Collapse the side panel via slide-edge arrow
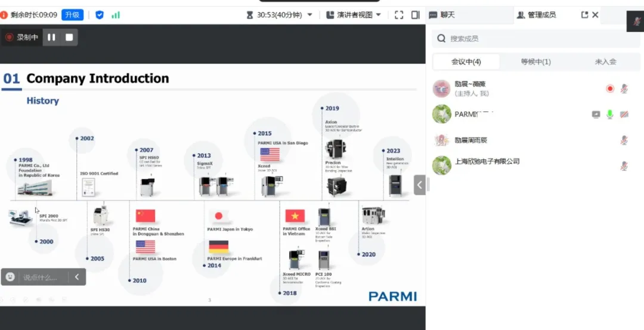This screenshot has width=644, height=330. pyautogui.click(x=419, y=185)
